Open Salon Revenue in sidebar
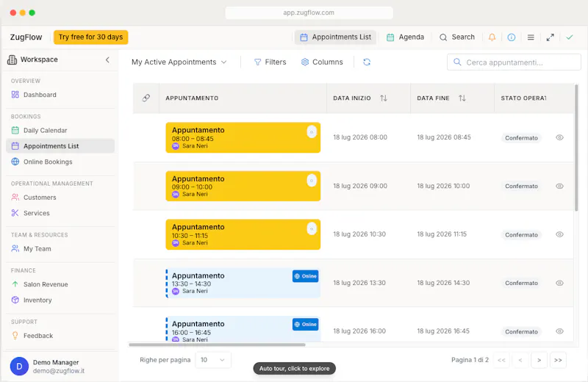Image resolution: width=588 pixels, height=382 pixels. 60,284
